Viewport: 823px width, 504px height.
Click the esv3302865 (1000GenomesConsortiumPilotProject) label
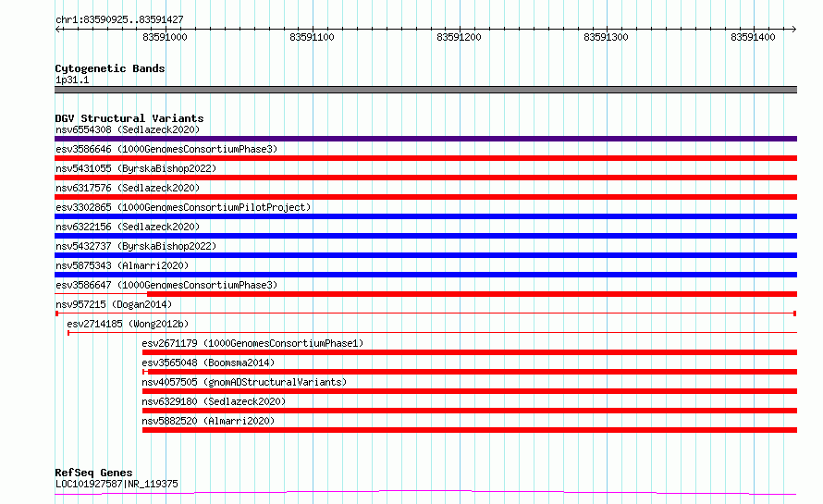coord(183,207)
